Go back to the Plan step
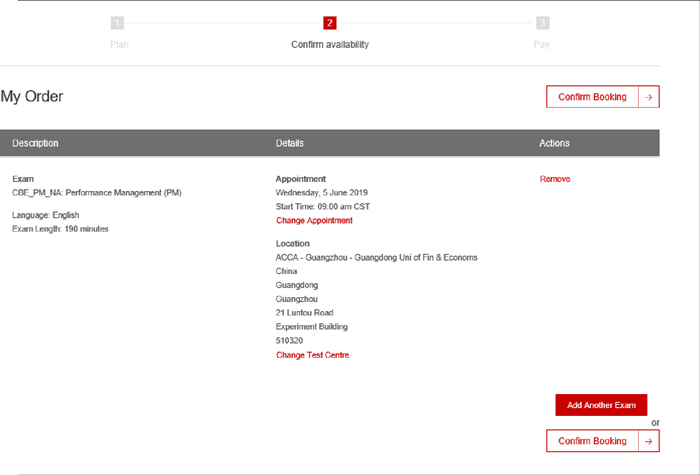 tap(119, 45)
